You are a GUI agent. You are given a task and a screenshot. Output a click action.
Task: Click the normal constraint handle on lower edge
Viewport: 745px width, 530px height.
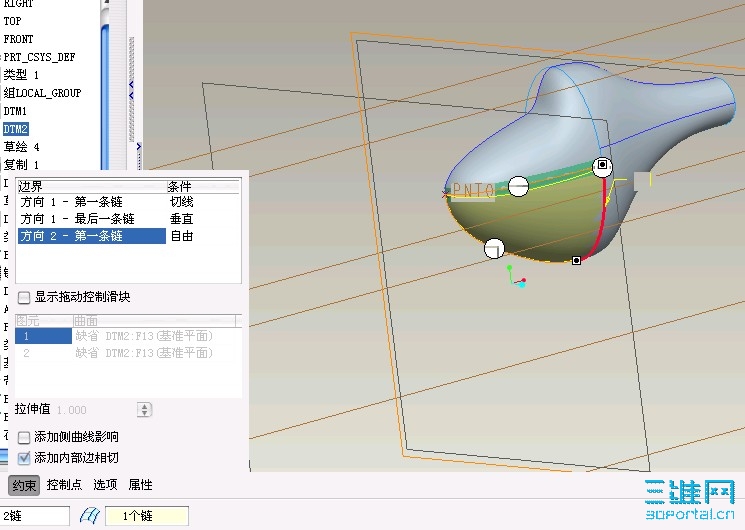pyautogui.click(x=494, y=249)
